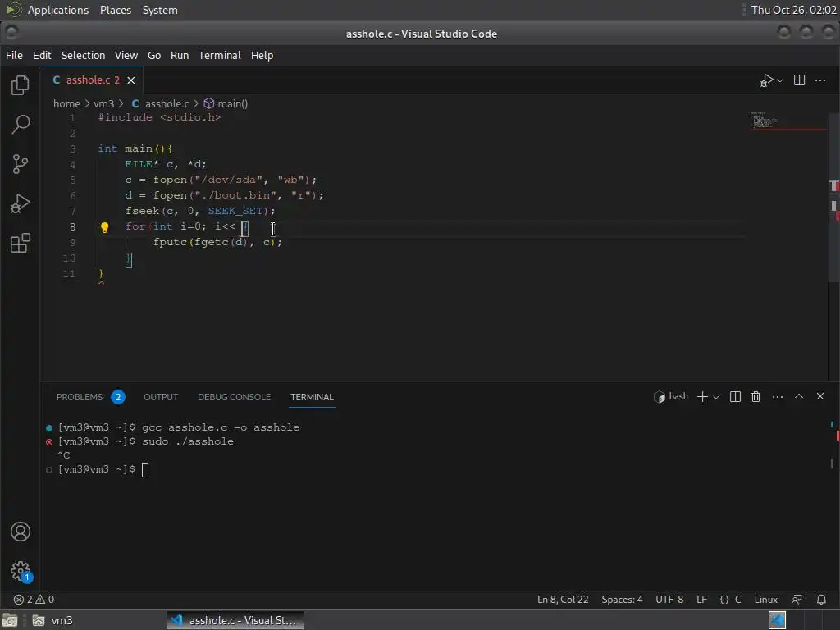Open the Help menu
The image size is (840, 630).
[262, 55]
